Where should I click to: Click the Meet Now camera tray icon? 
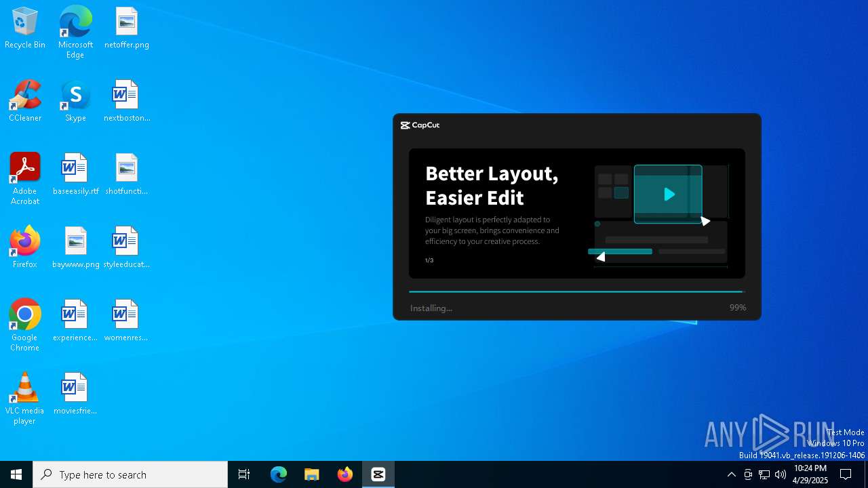[748, 474]
